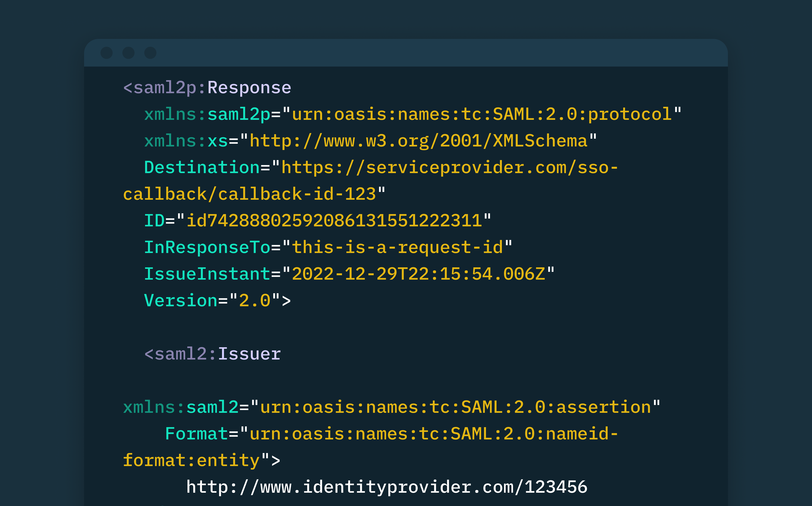
Task: Click the Destination attribute name
Action: click(x=202, y=167)
